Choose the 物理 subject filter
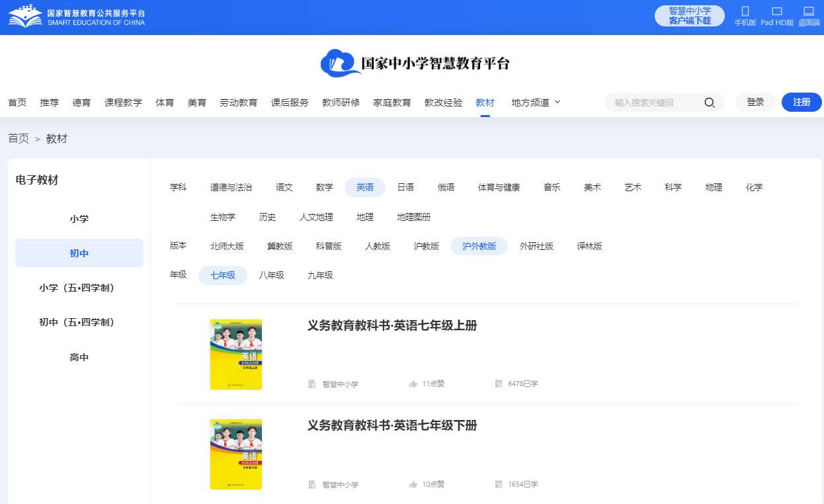Image resolution: width=824 pixels, height=504 pixels. point(714,187)
